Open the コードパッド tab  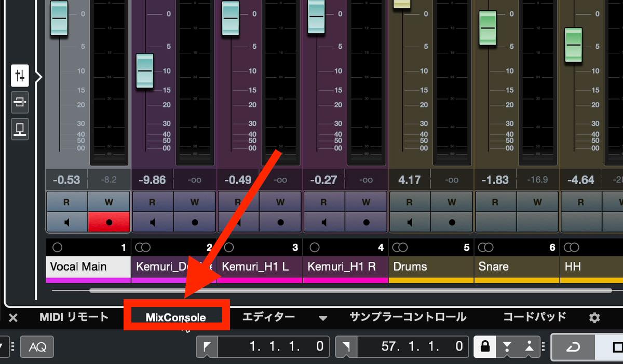(x=534, y=317)
